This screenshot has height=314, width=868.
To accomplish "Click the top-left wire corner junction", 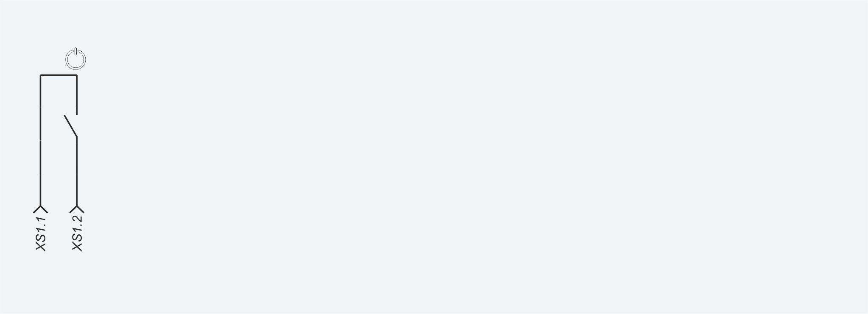I will point(40,75).
